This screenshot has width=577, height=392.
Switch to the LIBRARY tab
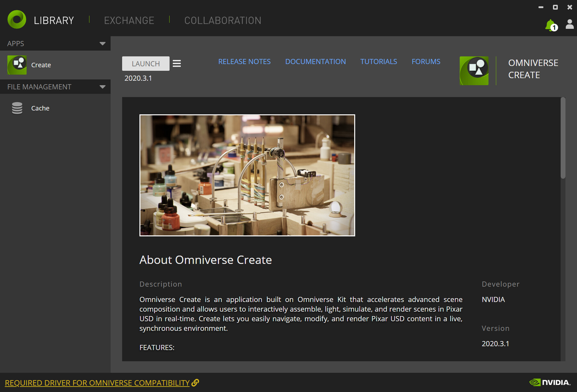tap(54, 20)
